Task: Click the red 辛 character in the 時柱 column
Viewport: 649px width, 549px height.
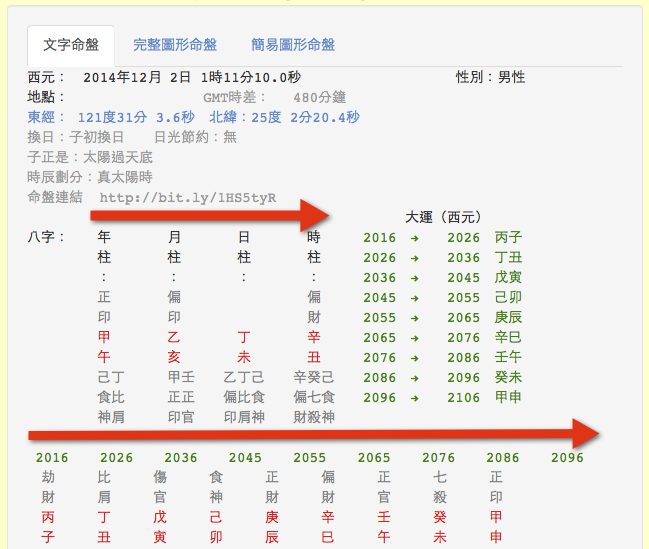Action: pyautogui.click(x=314, y=337)
